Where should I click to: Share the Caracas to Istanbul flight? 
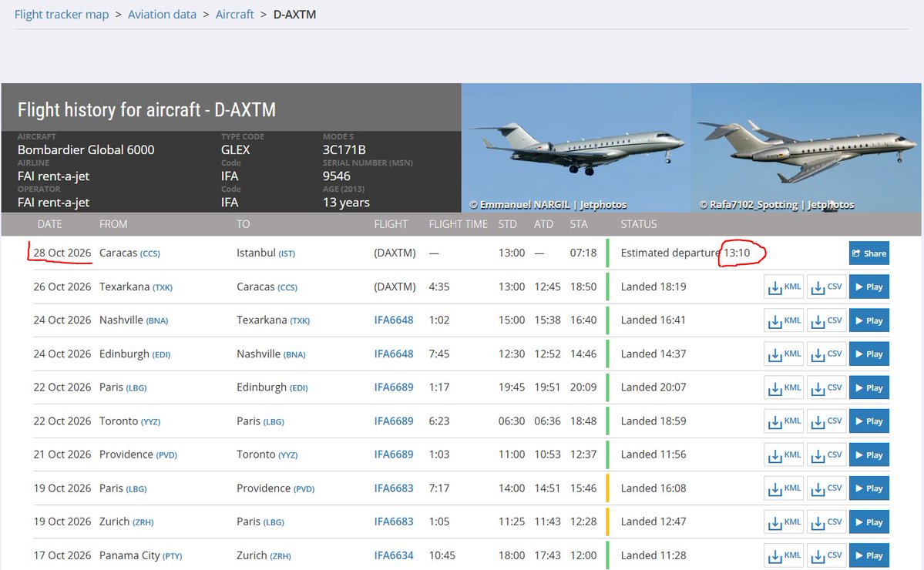[x=869, y=253]
